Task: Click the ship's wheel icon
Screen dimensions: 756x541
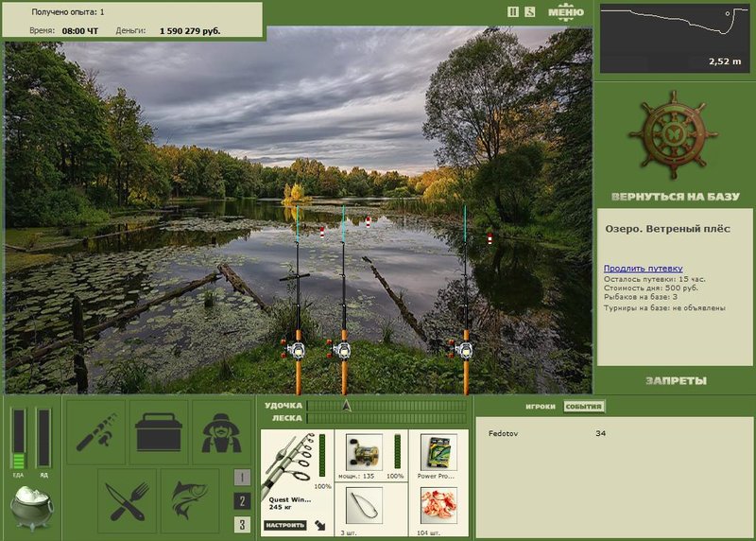Action: 673,135
